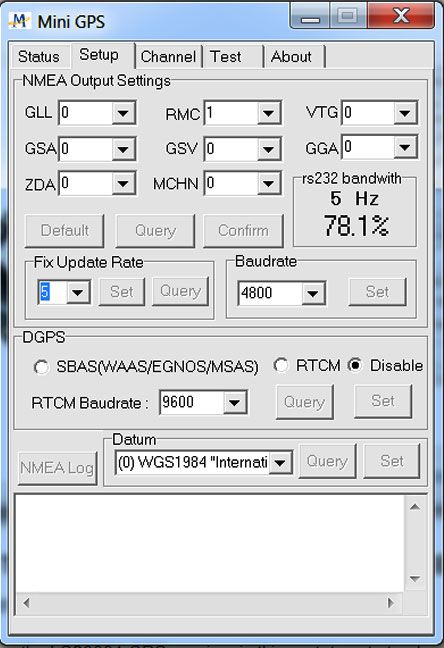Click the NMEA Log button
The width and height of the screenshot is (444, 648).
pyautogui.click(x=57, y=468)
